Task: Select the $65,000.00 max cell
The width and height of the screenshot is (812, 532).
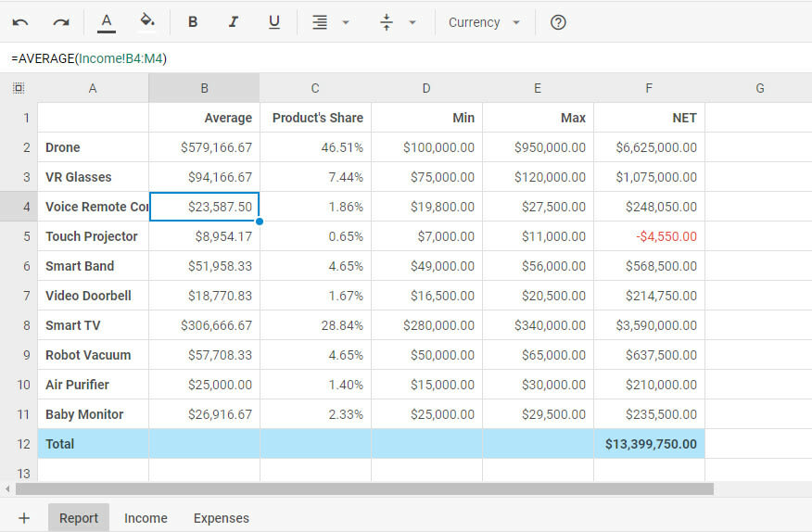Action: pyautogui.click(x=538, y=355)
